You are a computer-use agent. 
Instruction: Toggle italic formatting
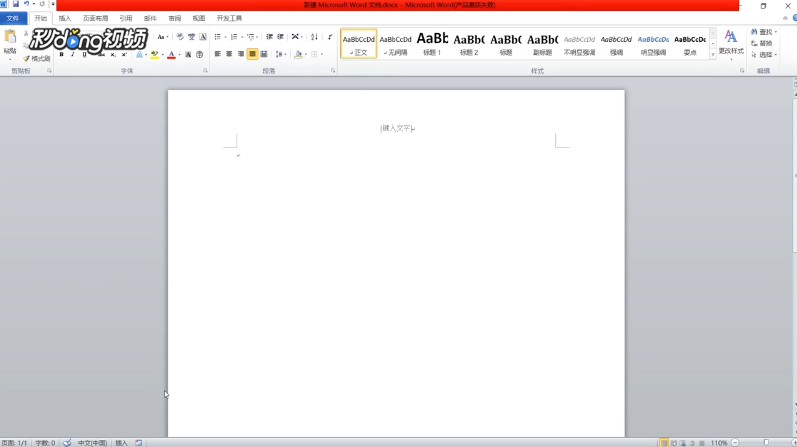[x=73, y=54]
